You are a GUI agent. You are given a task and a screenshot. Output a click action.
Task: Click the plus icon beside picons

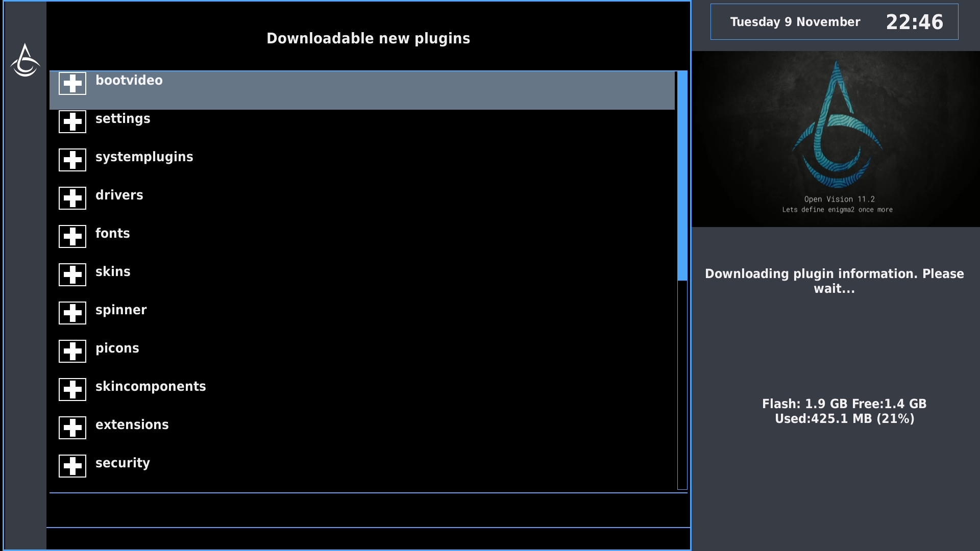point(72,351)
